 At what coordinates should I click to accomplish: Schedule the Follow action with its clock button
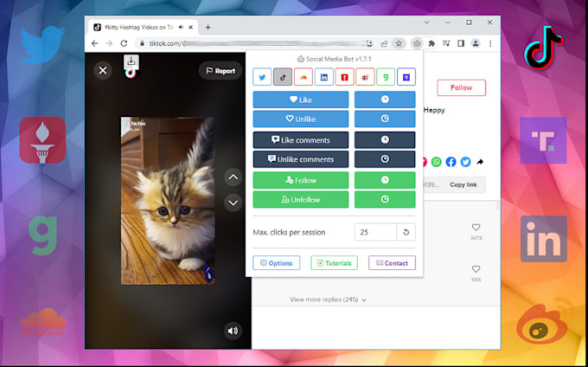click(385, 180)
